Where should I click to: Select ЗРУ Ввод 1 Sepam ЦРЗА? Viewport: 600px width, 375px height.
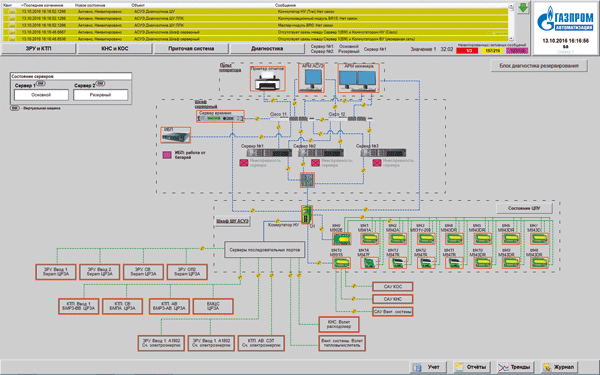pos(56,272)
